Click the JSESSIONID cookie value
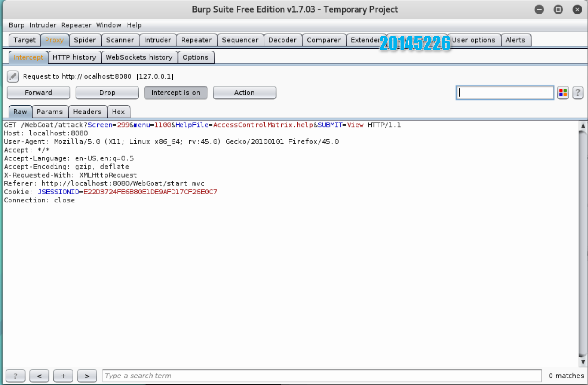 coord(150,192)
